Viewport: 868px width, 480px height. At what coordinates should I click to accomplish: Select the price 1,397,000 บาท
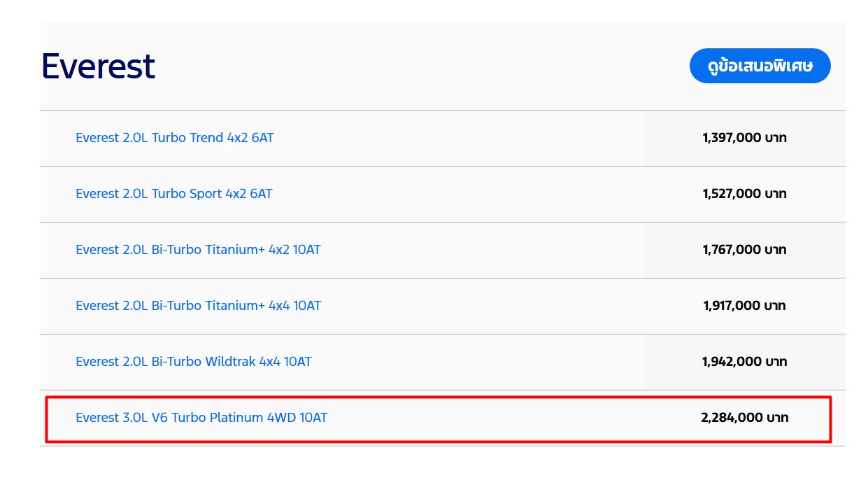tap(744, 138)
